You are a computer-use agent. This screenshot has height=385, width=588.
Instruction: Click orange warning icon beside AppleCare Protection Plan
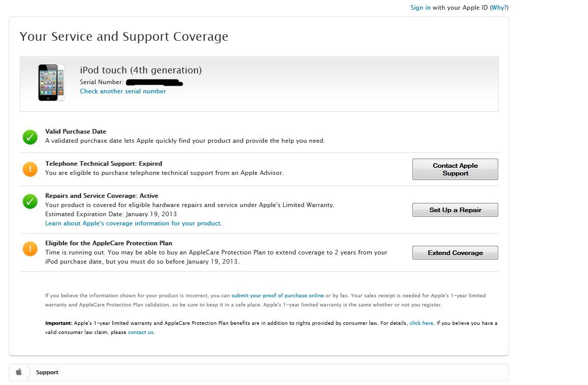click(x=30, y=249)
